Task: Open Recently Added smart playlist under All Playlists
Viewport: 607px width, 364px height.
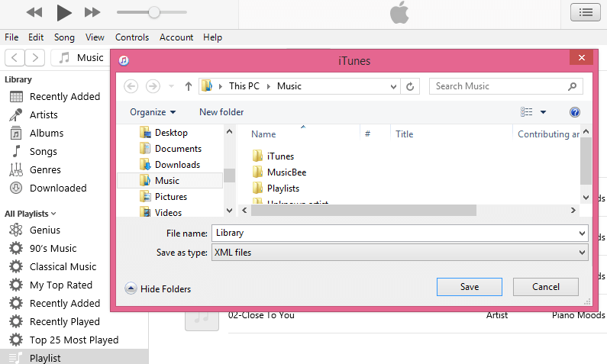Action: point(54,303)
